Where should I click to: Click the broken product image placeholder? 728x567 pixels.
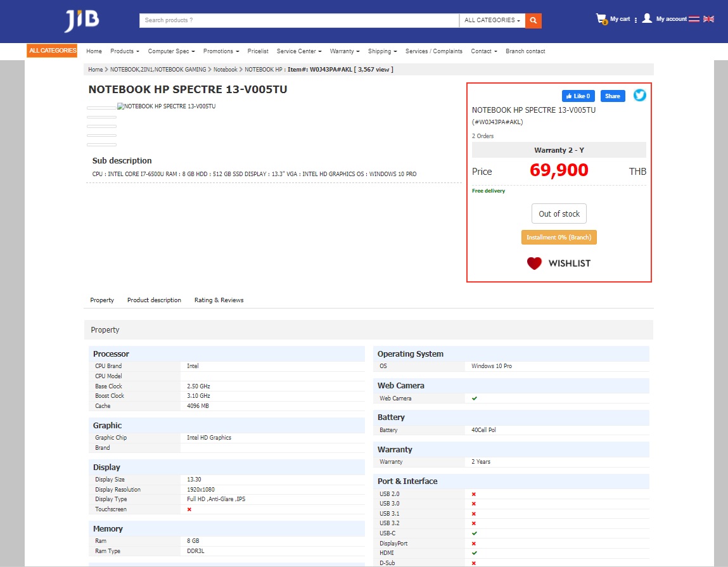point(166,106)
